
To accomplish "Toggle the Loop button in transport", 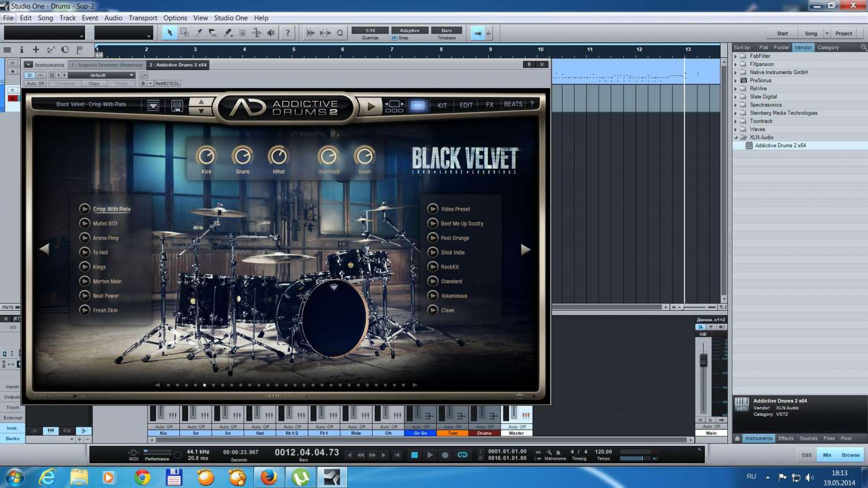I will [x=462, y=455].
